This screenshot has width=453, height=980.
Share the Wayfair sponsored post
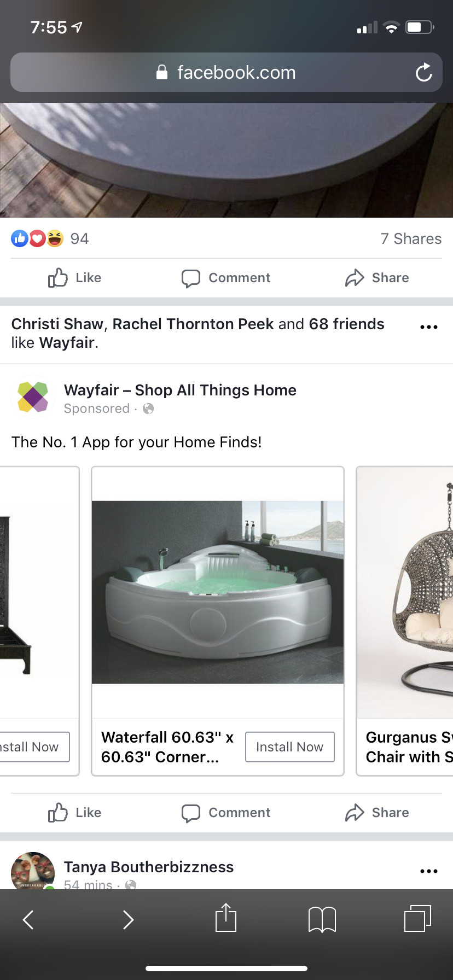click(377, 813)
